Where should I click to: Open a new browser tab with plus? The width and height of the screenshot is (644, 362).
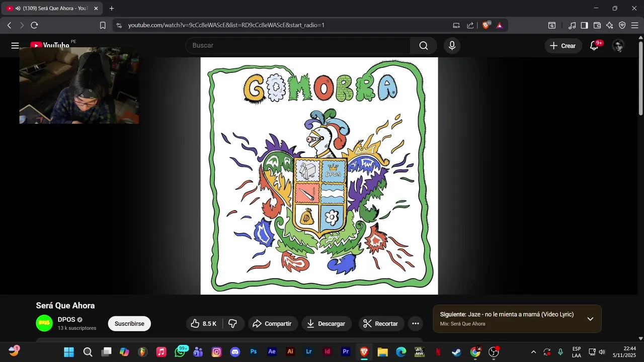[x=112, y=9]
